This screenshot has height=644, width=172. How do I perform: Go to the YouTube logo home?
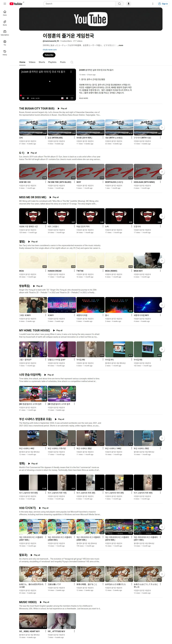(x=16, y=4)
